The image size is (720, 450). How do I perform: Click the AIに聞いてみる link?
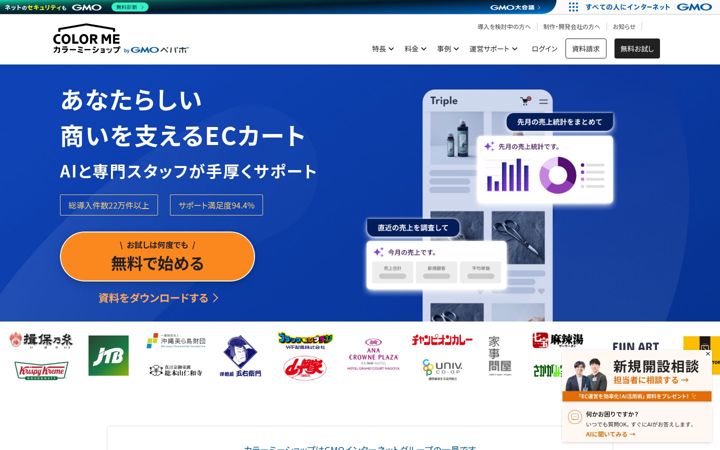coord(611,434)
